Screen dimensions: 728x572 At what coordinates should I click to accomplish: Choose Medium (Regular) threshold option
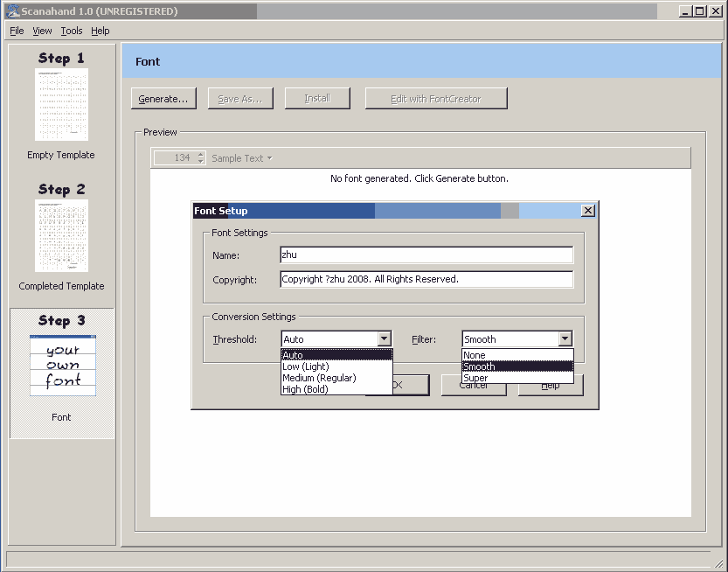tap(336, 378)
